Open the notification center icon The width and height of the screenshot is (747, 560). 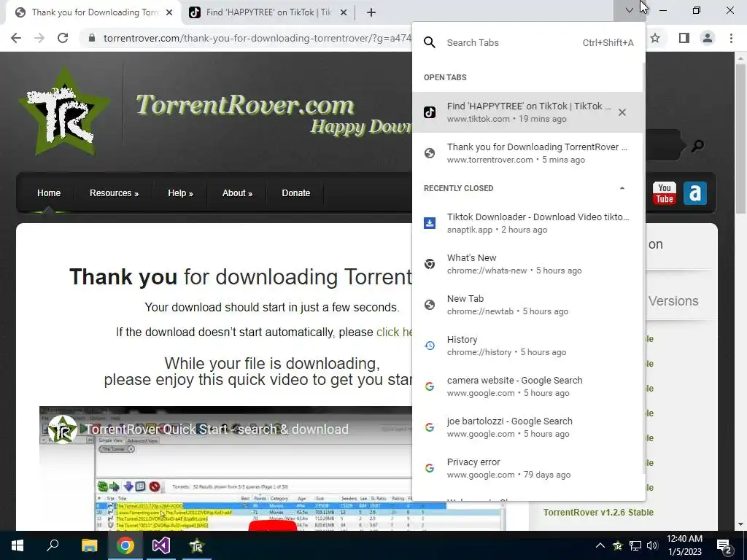pyautogui.click(x=724, y=546)
